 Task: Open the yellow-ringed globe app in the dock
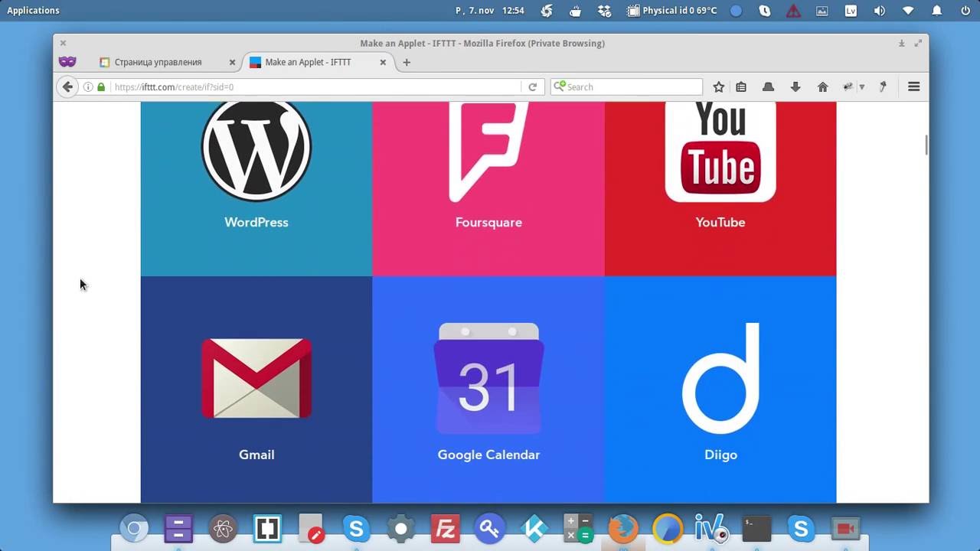click(x=668, y=529)
